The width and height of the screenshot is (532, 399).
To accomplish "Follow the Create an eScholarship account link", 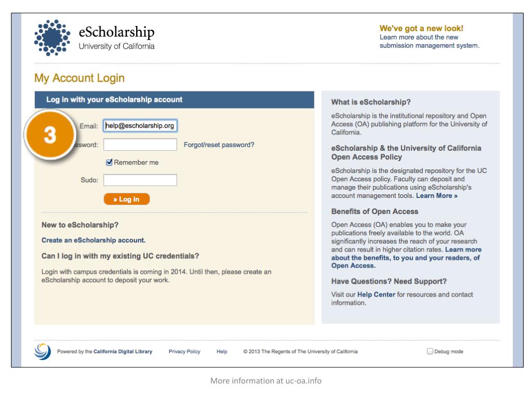I will pos(94,240).
